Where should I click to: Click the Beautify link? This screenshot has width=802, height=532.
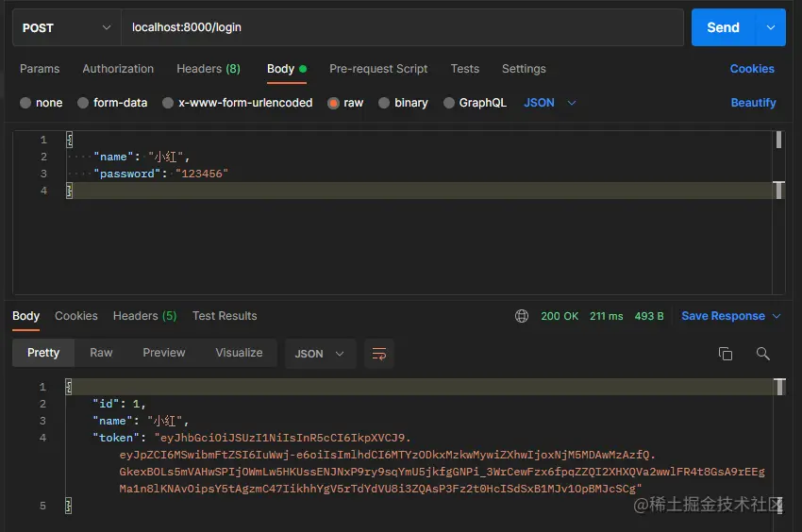753,103
